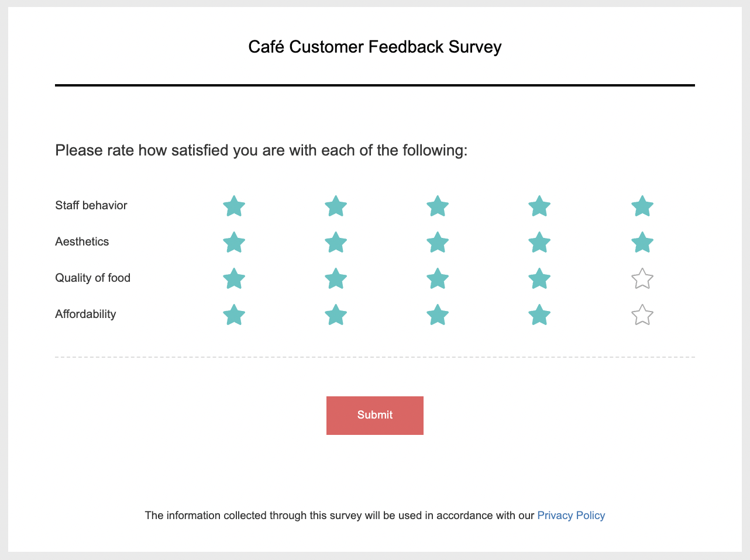The image size is (750, 560).
Task: Set Affordability to four stars
Action: 539,315
